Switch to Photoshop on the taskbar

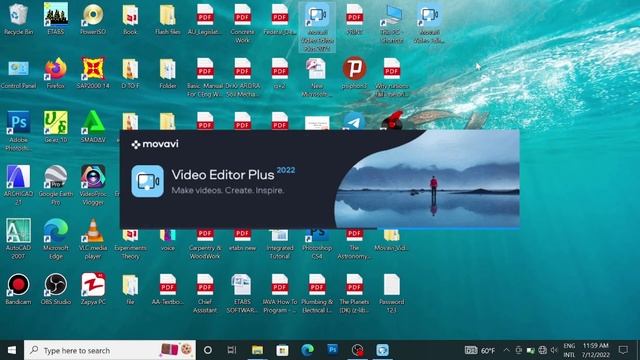(333, 350)
